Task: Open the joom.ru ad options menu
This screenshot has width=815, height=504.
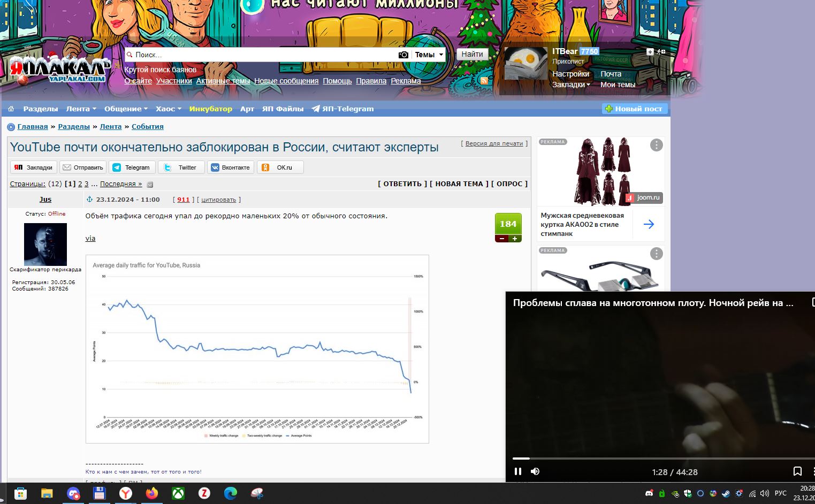Action: point(657,145)
